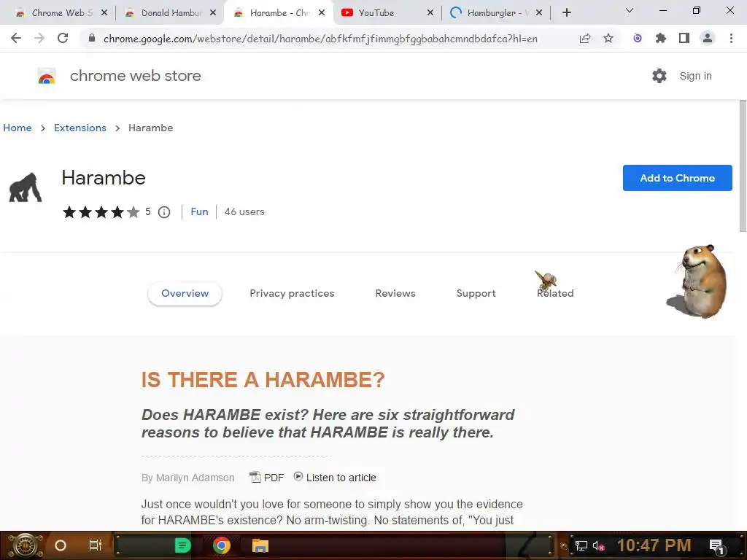
Task: Select the Overview tab
Action: tap(185, 293)
